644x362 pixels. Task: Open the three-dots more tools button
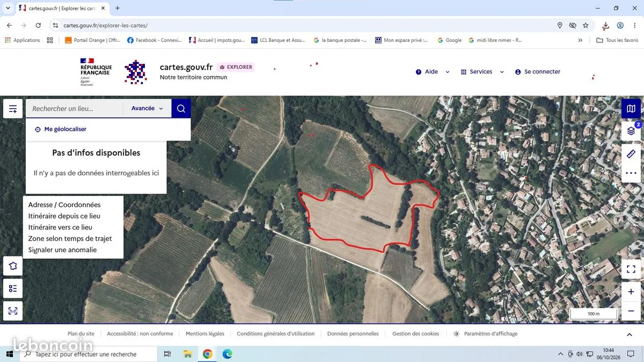pyautogui.click(x=631, y=173)
